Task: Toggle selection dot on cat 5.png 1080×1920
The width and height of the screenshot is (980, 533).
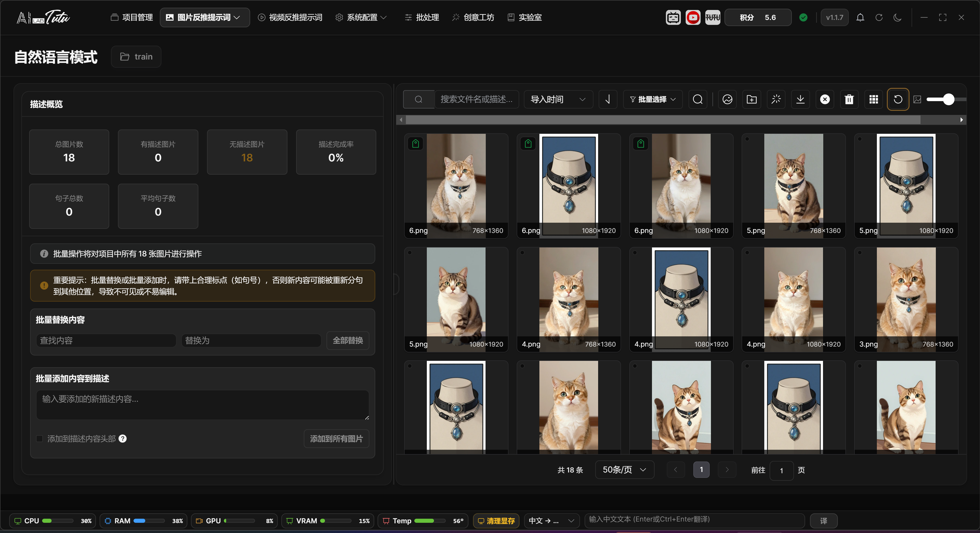Action: pos(410,253)
